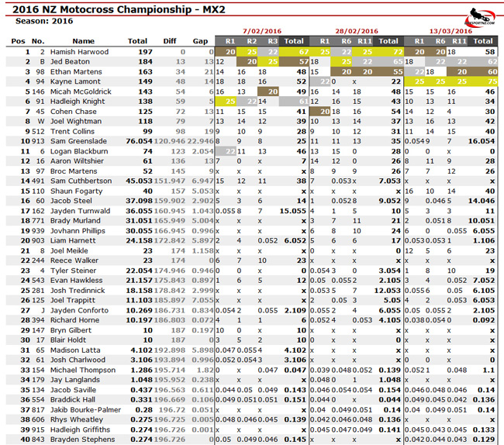
Task: Sort by the Name column header
Action: tap(83, 41)
